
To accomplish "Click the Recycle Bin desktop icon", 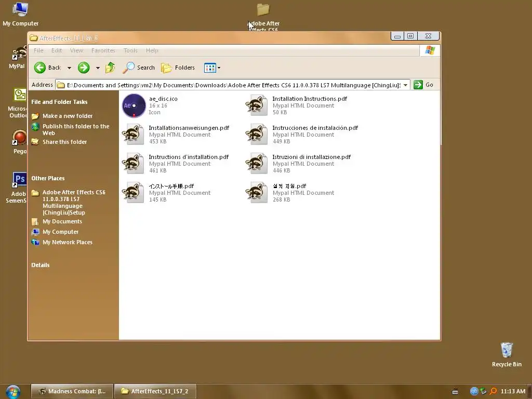I will click(507, 350).
